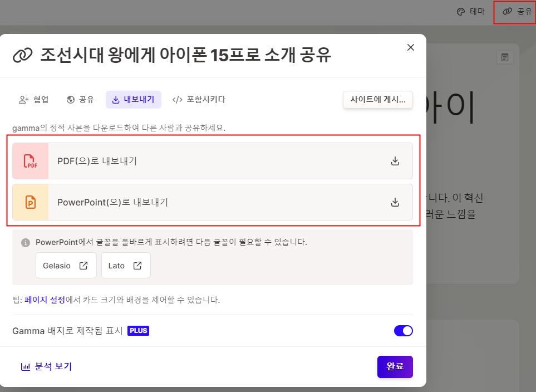Click the red PDF file icon
This screenshot has height=392, width=536.
click(31, 161)
